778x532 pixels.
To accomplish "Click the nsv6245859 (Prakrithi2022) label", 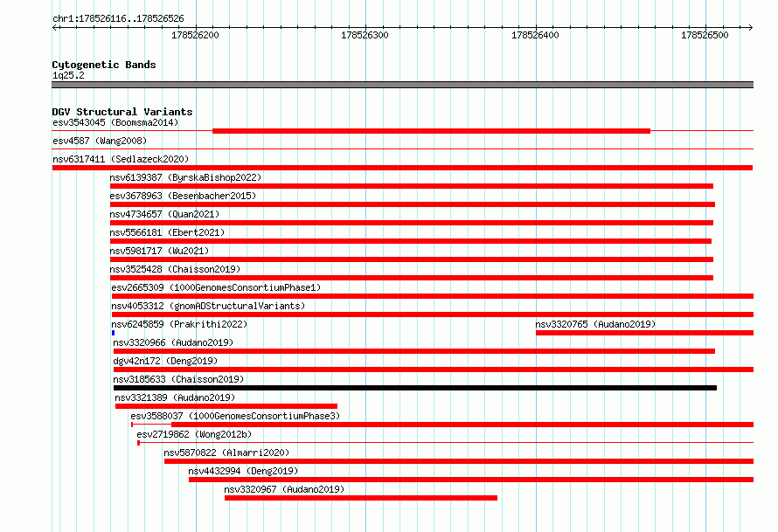I will pyautogui.click(x=179, y=324).
